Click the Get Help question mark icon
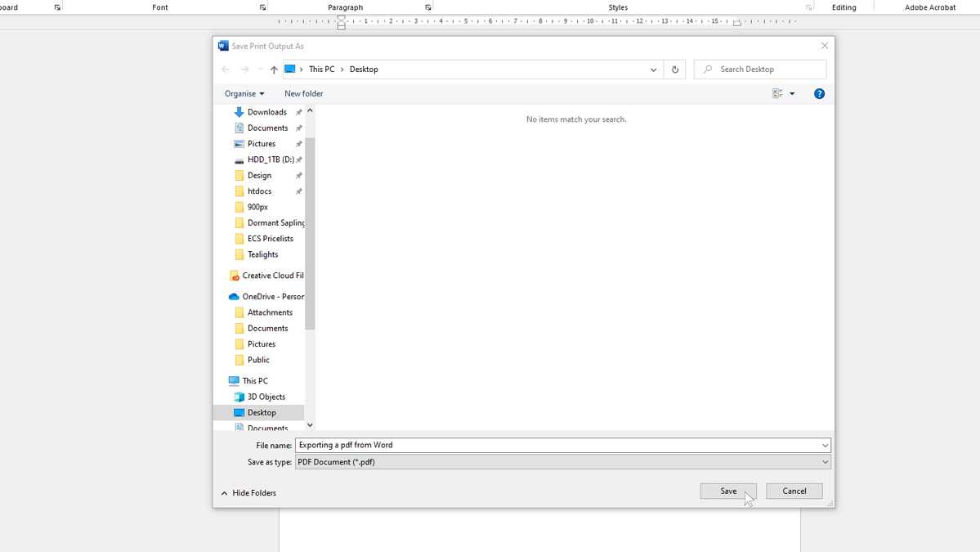Viewport: 980px width, 552px height. click(x=819, y=93)
